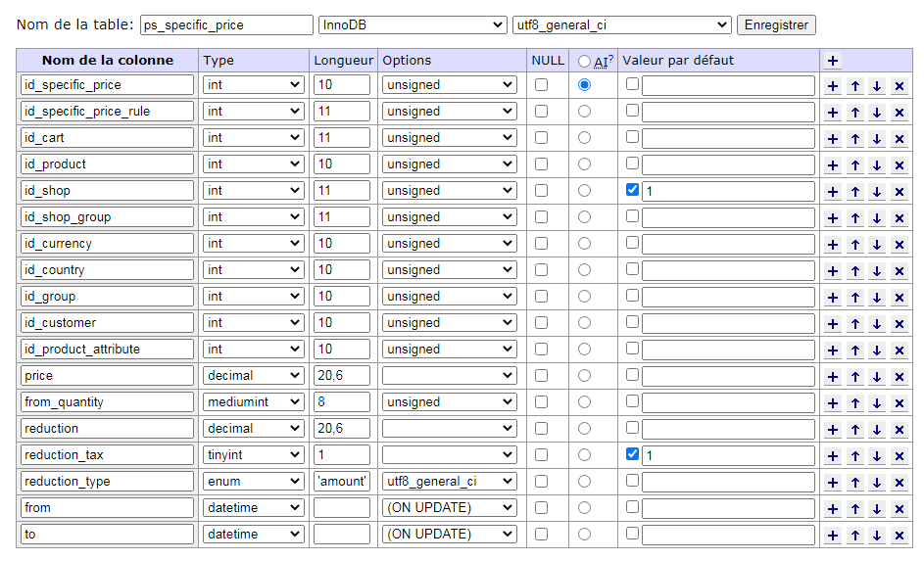This screenshot has height=561, width=924.
Task: Open collation dropdown for reduction_type
Action: click(x=449, y=482)
